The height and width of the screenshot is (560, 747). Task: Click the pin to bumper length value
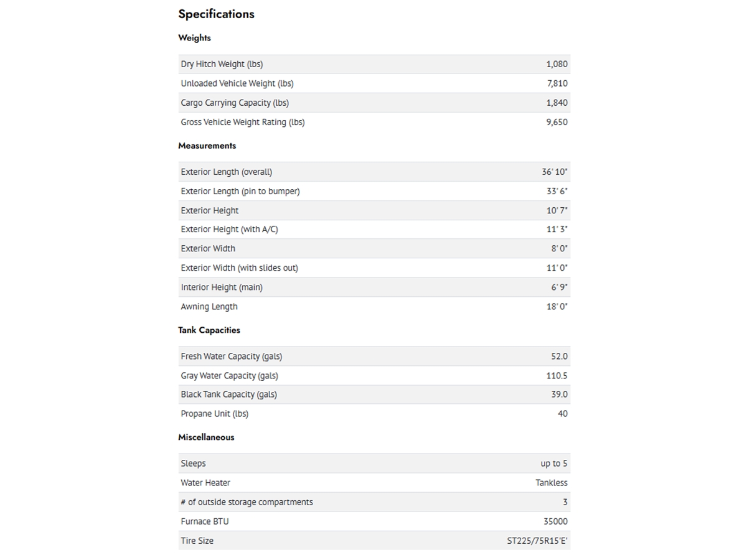click(557, 191)
